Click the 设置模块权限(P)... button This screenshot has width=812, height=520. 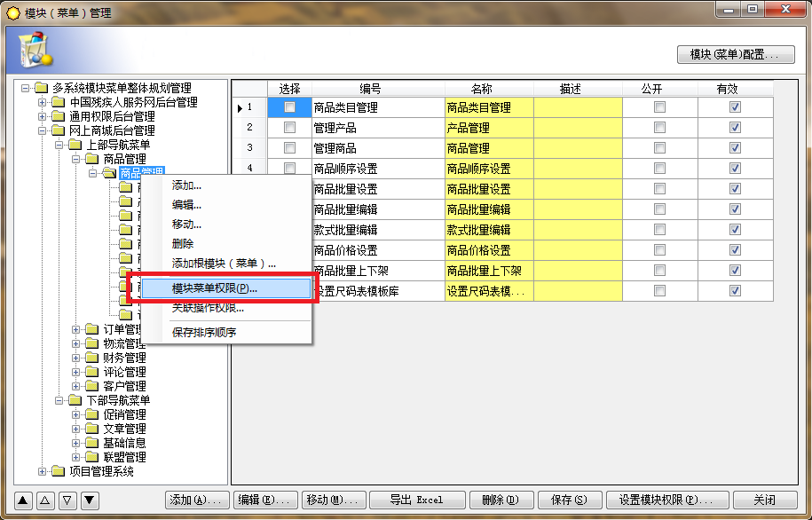[x=667, y=500]
